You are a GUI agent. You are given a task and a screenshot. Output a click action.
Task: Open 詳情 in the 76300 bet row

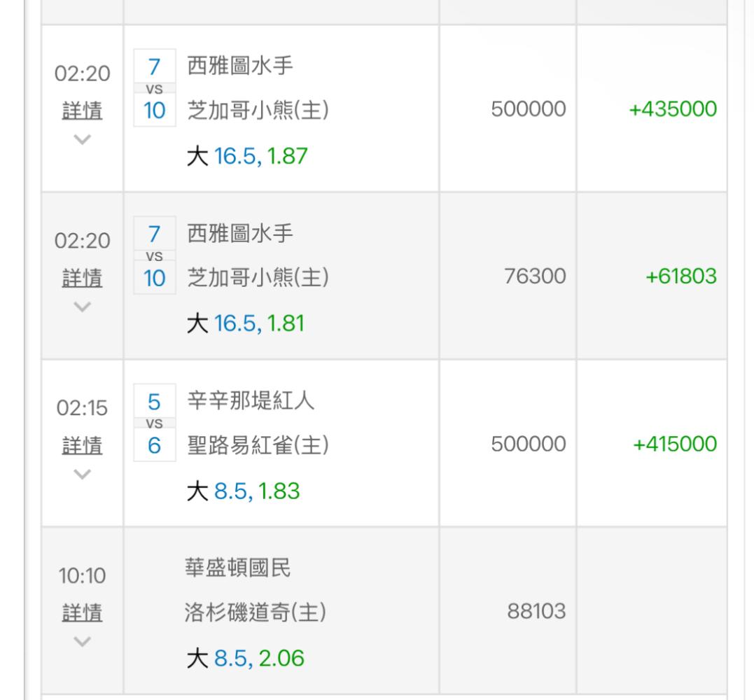(x=82, y=278)
